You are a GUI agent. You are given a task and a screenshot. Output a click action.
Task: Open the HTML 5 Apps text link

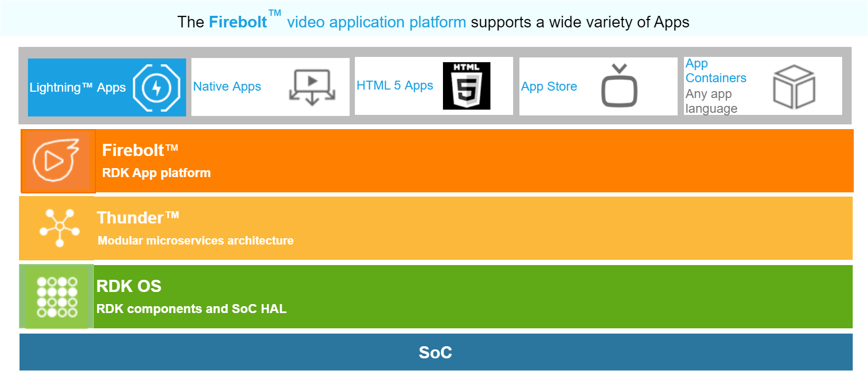[394, 85]
